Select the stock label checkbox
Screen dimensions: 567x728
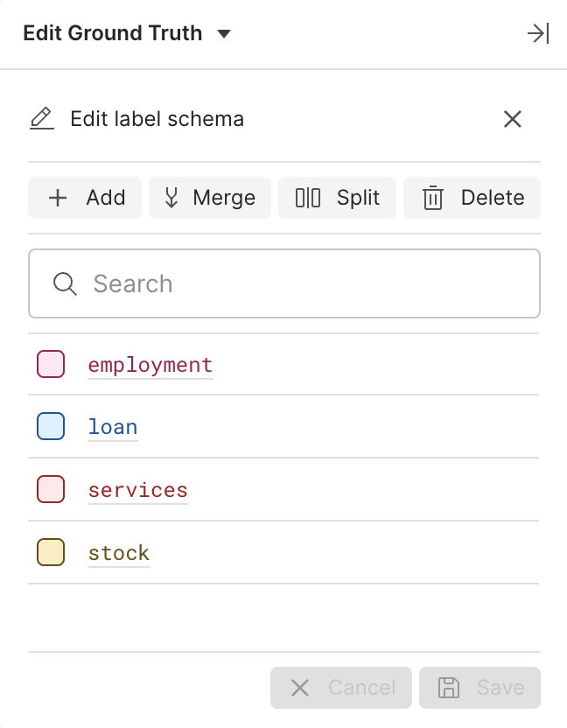pos(51,552)
